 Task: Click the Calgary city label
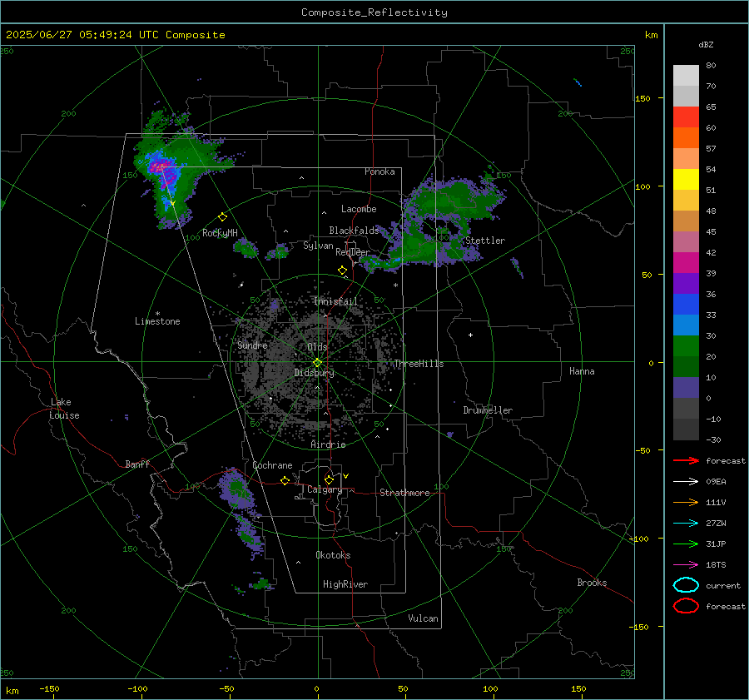click(x=325, y=489)
